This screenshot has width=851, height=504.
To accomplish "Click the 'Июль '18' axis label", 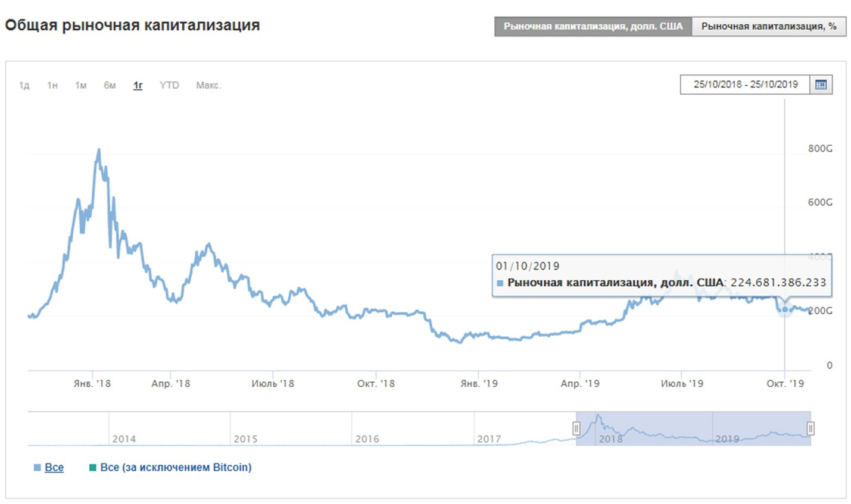I will (273, 384).
